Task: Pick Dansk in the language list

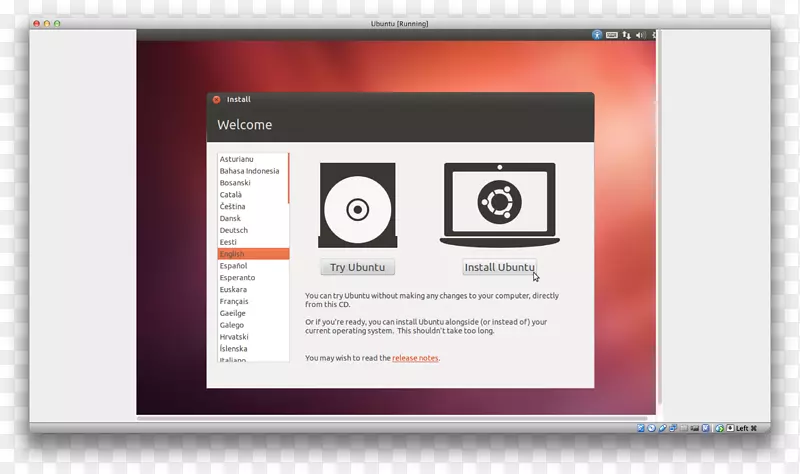Action: [253, 218]
